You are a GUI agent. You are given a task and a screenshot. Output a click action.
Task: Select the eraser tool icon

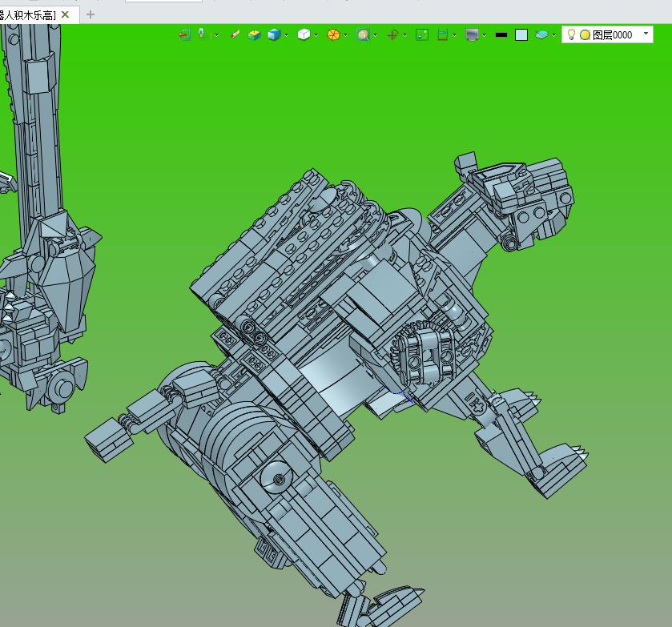pyautogui.click(x=235, y=34)
